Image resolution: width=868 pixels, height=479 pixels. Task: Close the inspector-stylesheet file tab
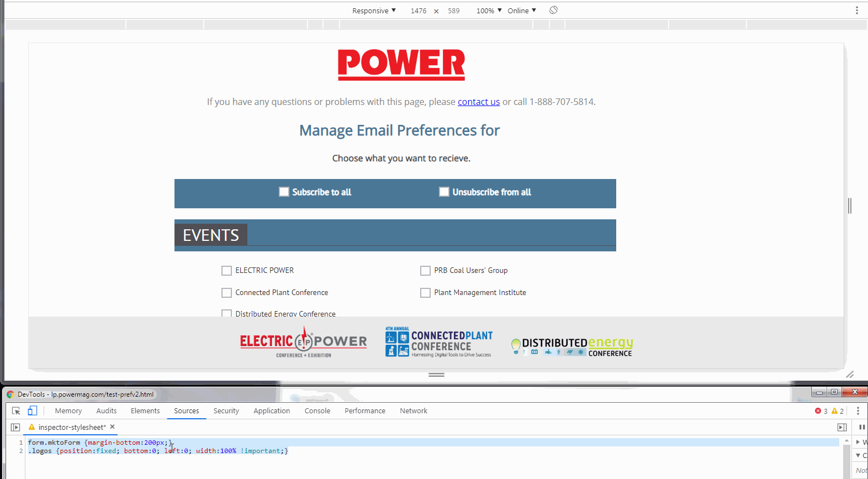(x=112, y=427)
